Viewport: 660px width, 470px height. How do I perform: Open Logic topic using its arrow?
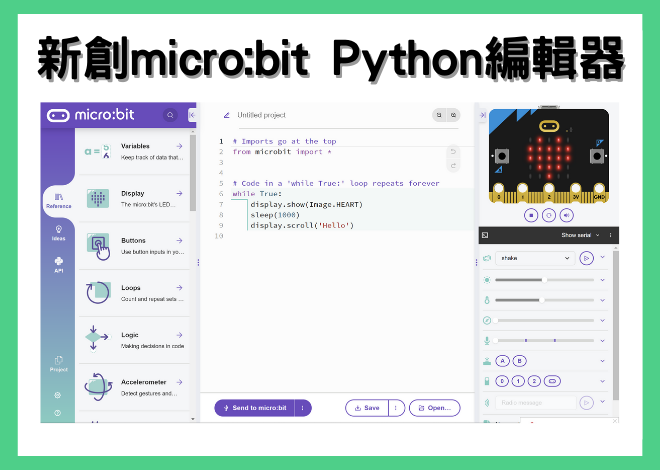pos(179,335)
